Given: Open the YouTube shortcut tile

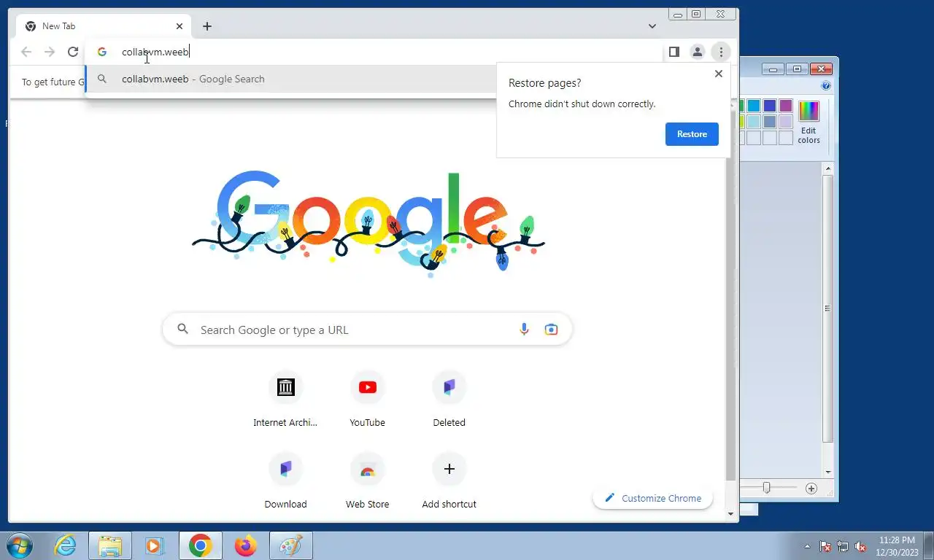Looking at the screenshot, I should [x=367, y=399].
